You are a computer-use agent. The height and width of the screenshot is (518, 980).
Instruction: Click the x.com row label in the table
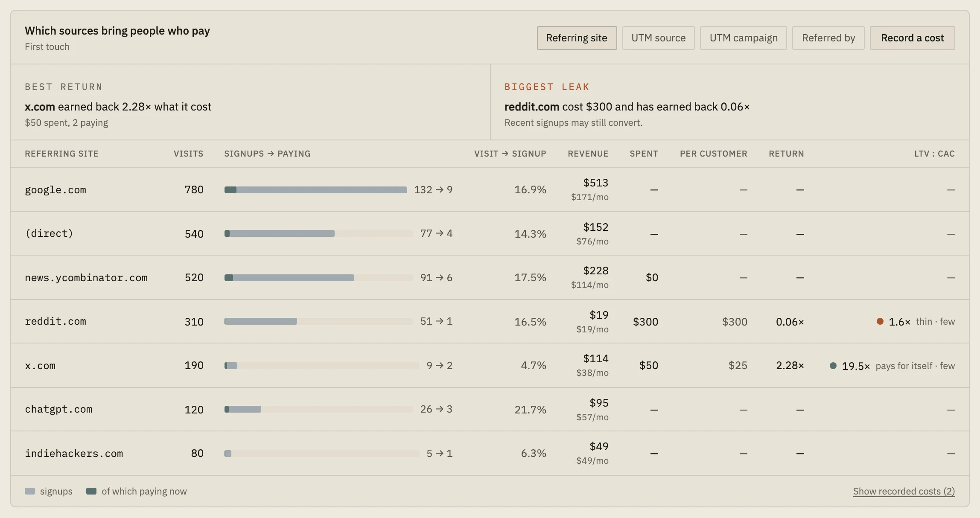point(40,366)
